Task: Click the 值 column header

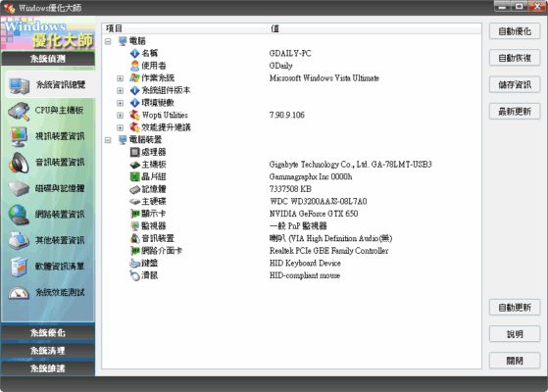Action: 374,28
